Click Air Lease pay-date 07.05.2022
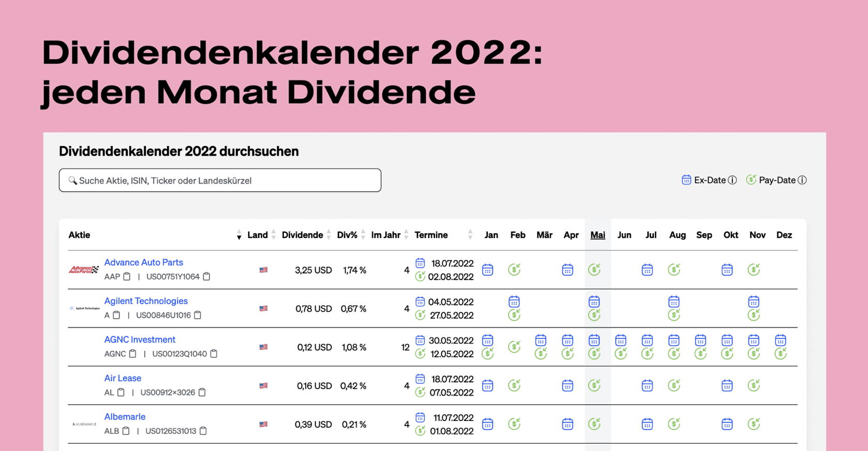 coord(451,393)
